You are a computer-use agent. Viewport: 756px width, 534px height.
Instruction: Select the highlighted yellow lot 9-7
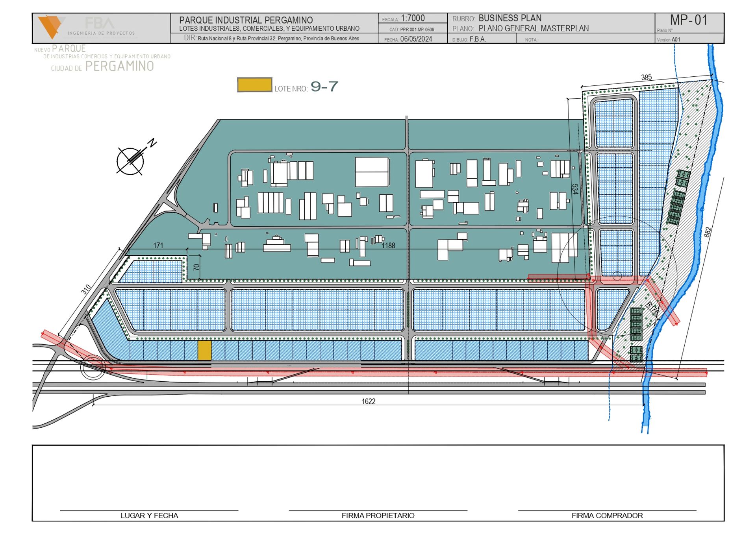tap(204, 350)
